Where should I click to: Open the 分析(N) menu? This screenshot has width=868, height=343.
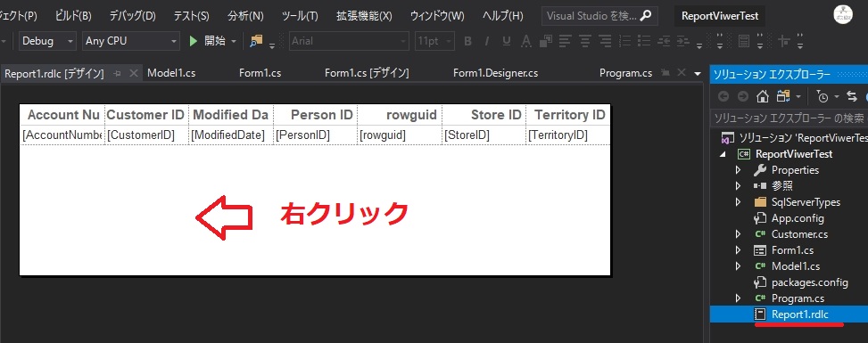pos(245,16)
